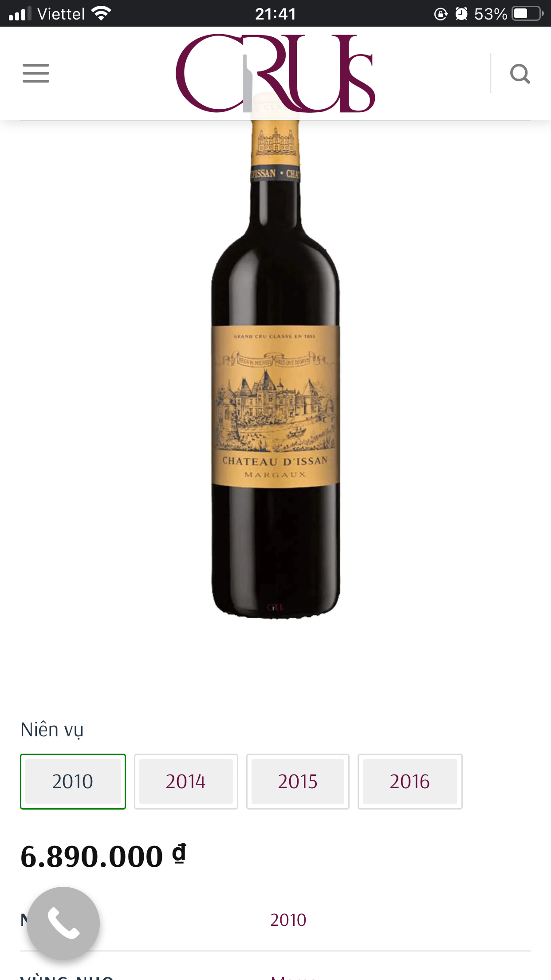Viewport: 551px width, 980px height.
Task: Select the 2014 vintage option
Action: click(186, 782)
